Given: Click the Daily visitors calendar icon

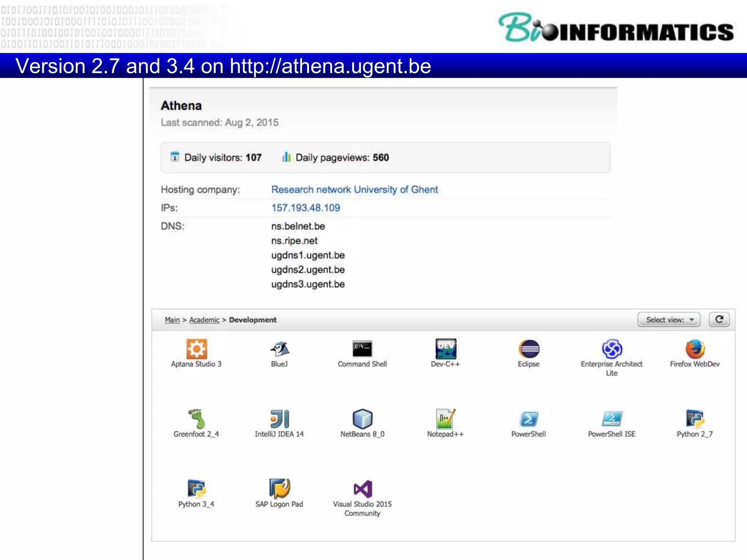Looking at the screenshot, I should coord(175,157).
